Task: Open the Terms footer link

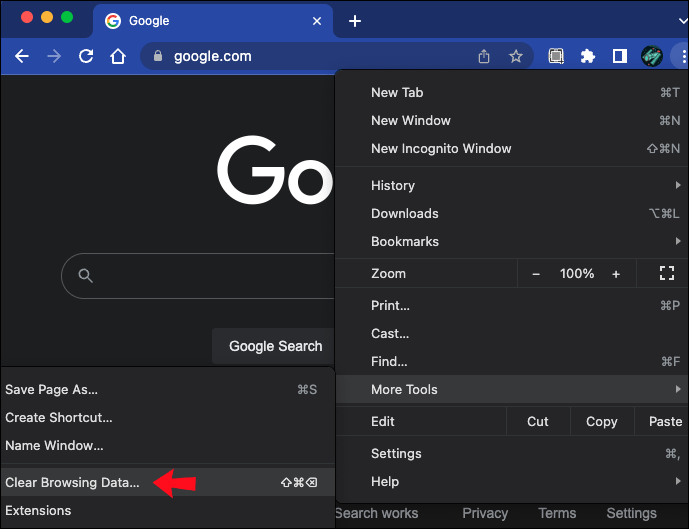Action: [x=557, y=513]
